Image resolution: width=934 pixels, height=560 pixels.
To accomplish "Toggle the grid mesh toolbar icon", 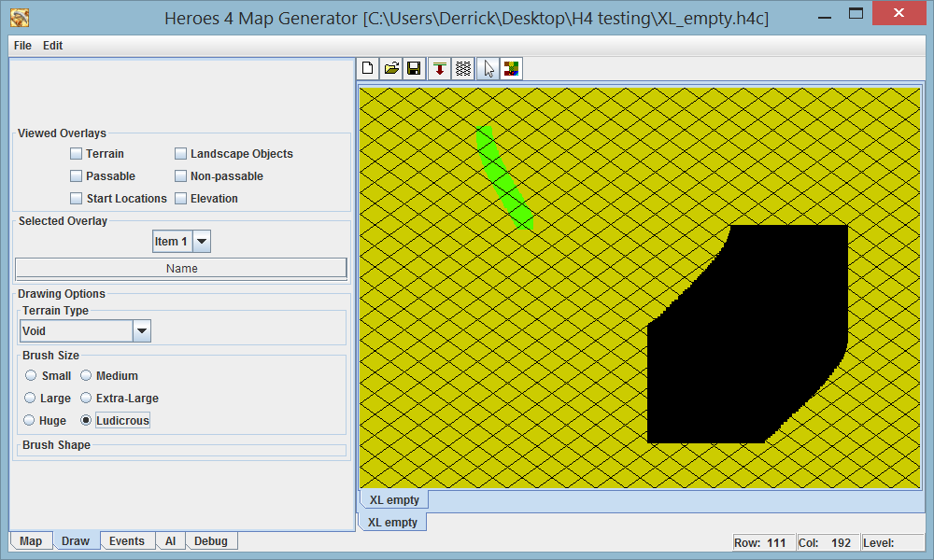I will tap(463, 69).
